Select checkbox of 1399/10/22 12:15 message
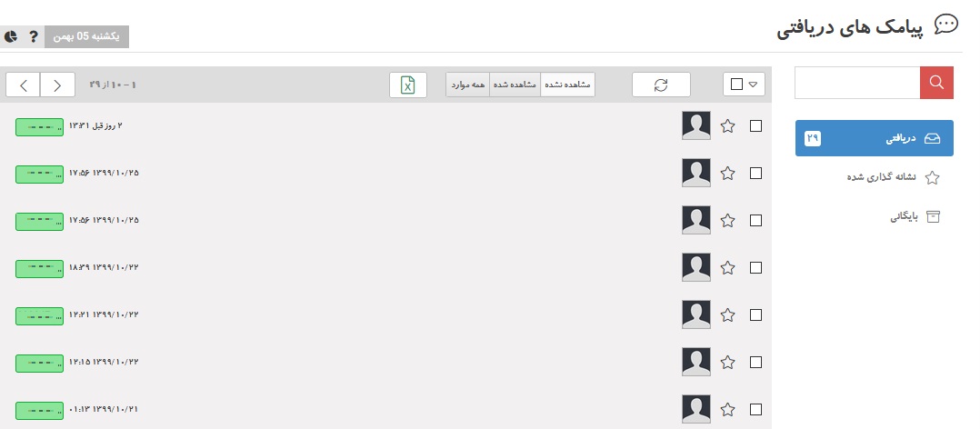Image resolution: width=980 pixels, height=429 pixels. (x=755, y=362)
